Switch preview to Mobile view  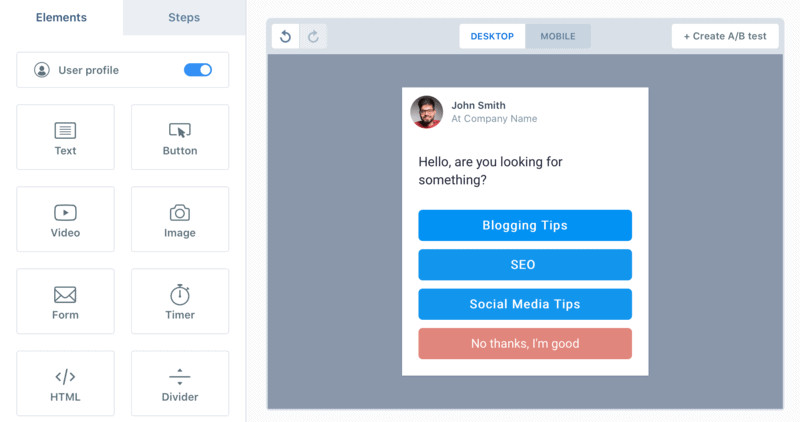pyautogui.click(x=558, y=37)
